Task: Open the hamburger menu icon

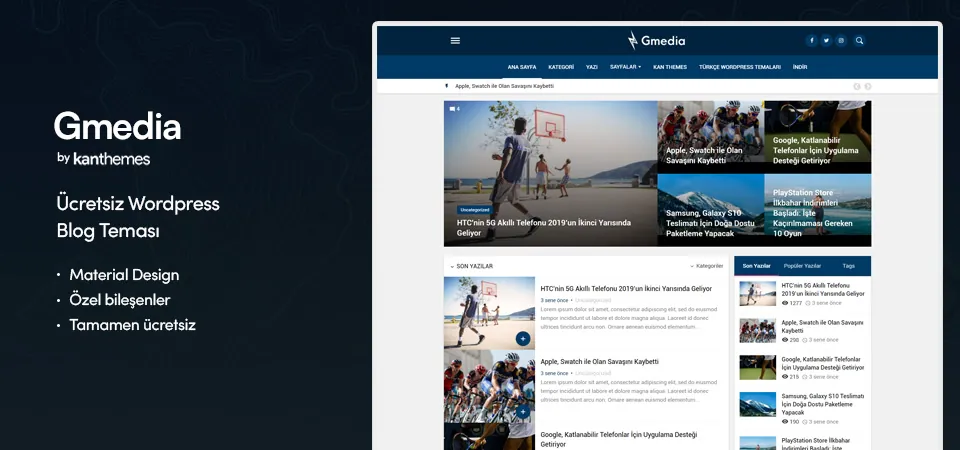Action: pyautogui.click(x=455, y=40)
